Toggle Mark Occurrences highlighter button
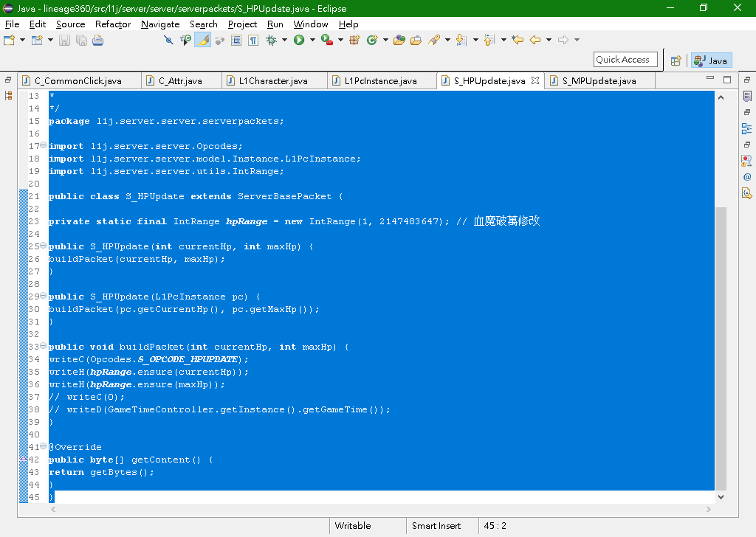756x537 pixels. pos(203,40)
